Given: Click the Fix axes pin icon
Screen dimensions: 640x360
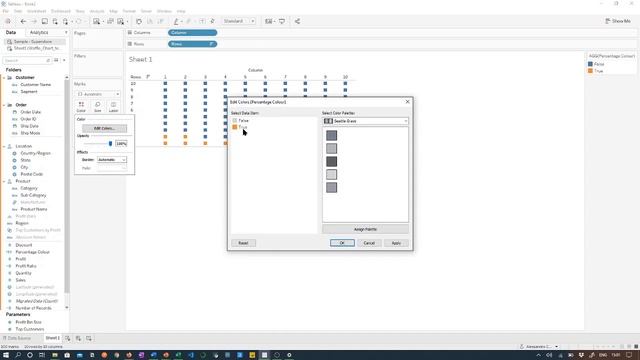Looking at the screenshot, I should click(212, 21).
